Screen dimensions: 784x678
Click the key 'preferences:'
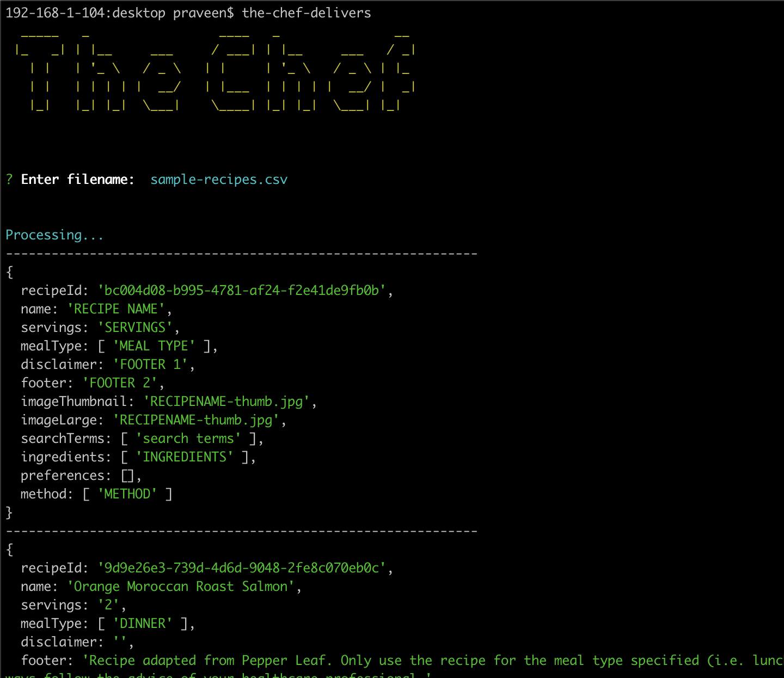(x=66, y=476)
